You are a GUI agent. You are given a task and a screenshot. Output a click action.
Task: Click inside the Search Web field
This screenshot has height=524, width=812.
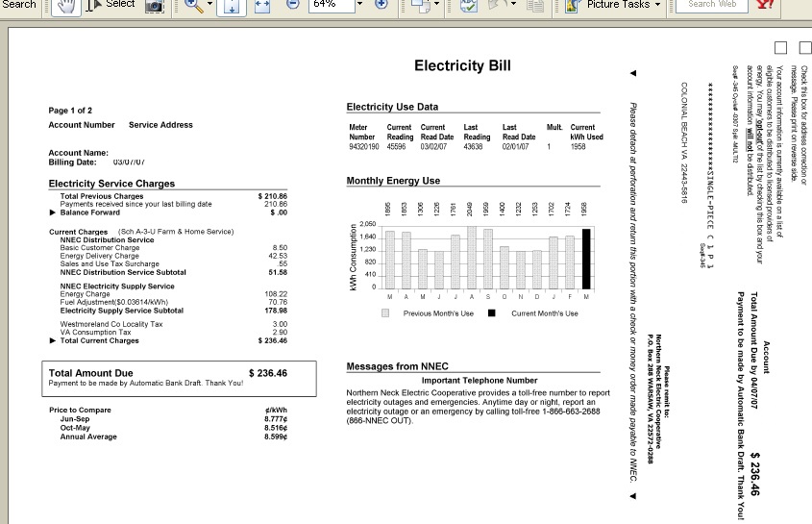coord(715,5)
